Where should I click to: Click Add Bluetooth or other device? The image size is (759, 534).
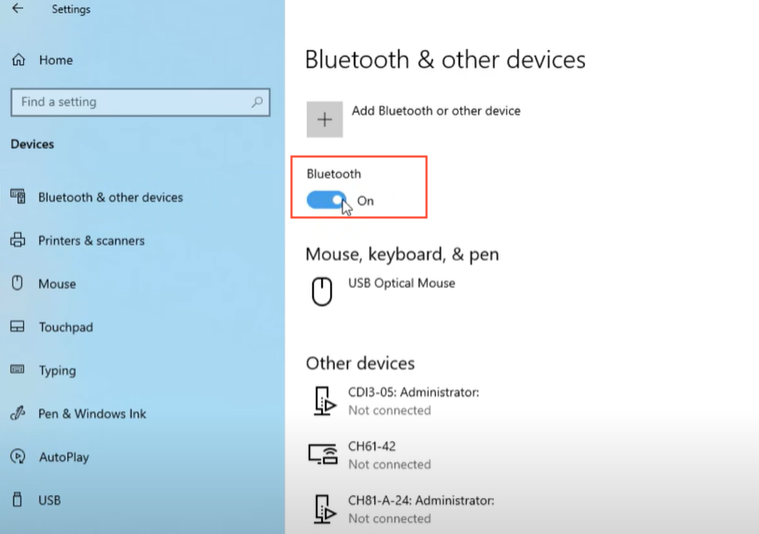click(x=436, y=111)
